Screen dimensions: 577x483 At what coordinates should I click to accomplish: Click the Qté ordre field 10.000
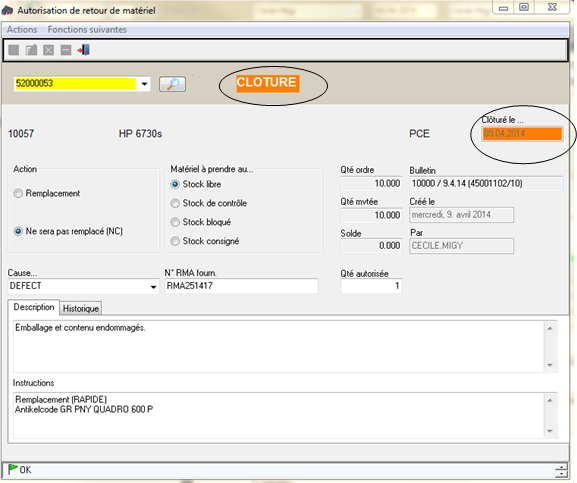[x=371, y=183]
